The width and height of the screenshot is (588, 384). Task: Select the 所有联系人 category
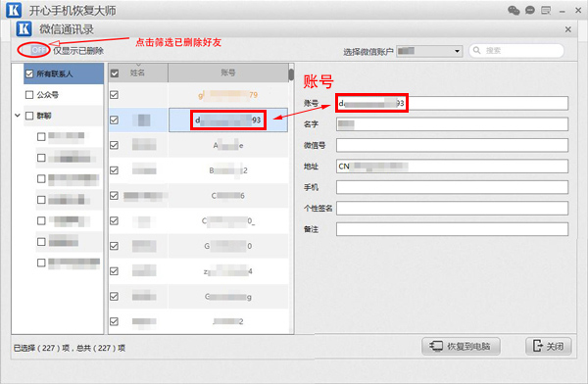[x=64, y=73]
